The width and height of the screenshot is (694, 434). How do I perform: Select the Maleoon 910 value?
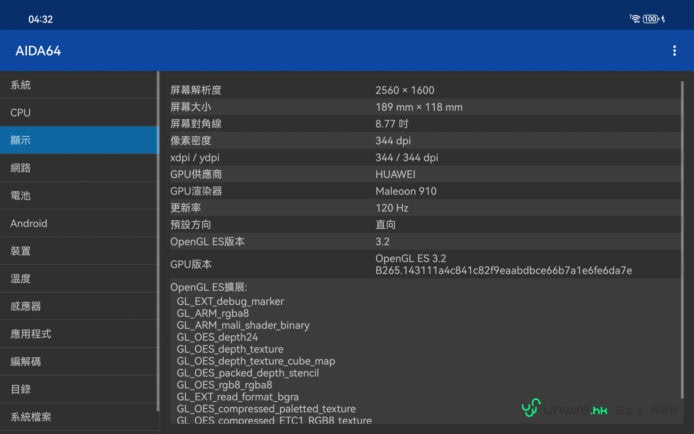[x=406, y=191]
